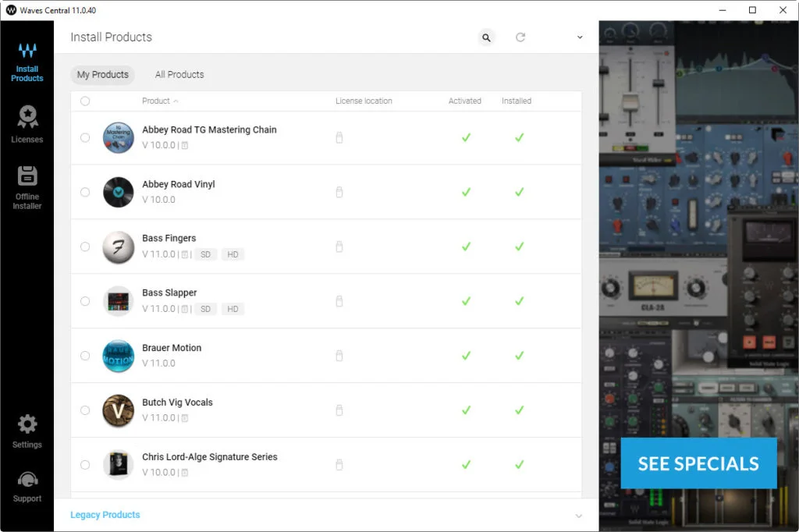Click the Install Products page heading
Screen dimensions: 799x532
click(x=111, y=37)
